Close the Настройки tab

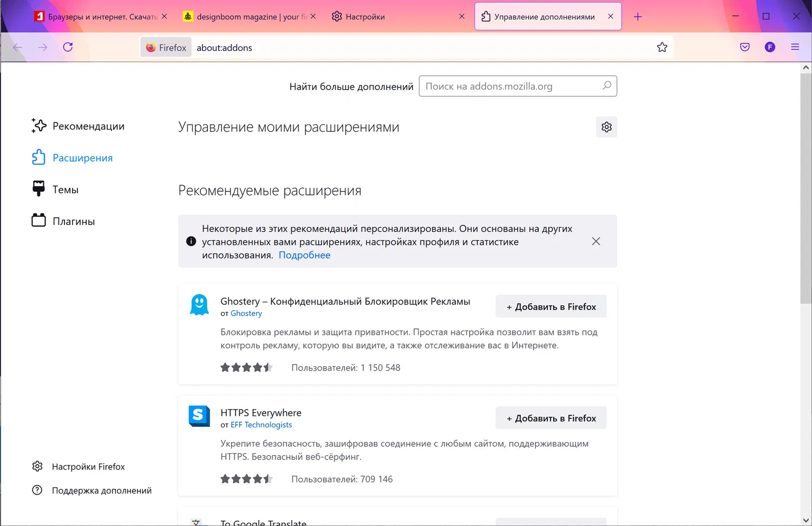[x=462, y=16]
